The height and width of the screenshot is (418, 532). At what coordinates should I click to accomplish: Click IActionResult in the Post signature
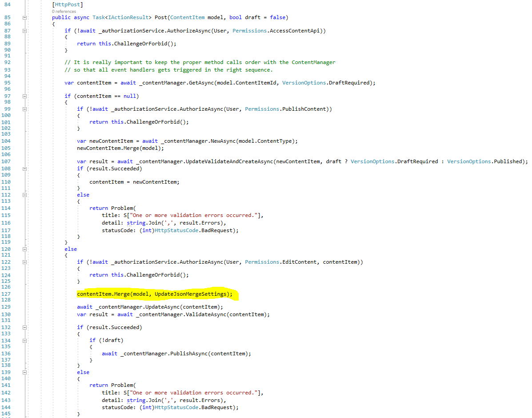click(x=128, y=17)
